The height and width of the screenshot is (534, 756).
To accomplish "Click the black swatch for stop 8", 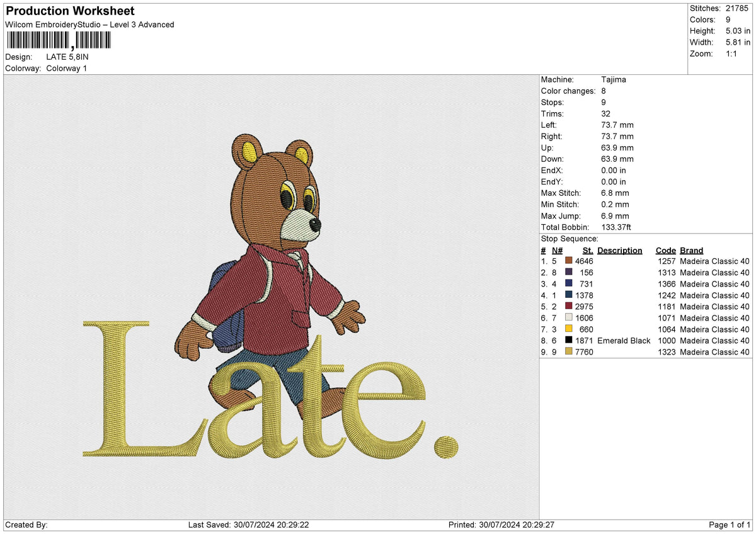I will (569, 340).
